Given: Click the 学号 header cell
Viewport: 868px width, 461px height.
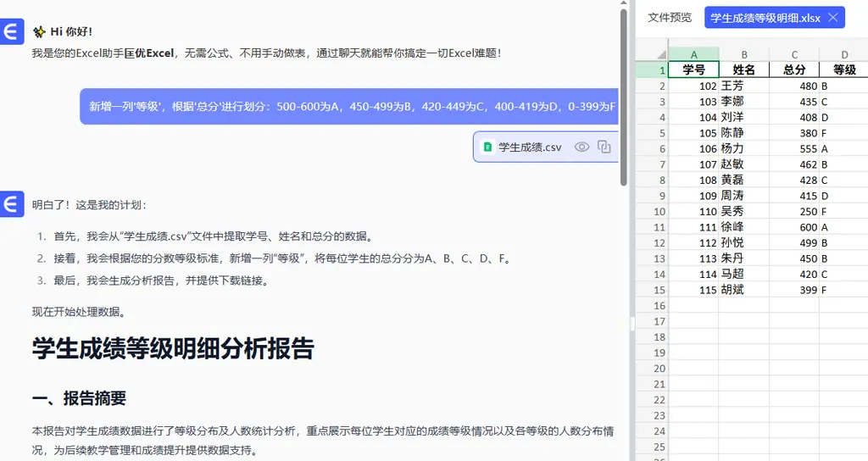Looking at the screenshot, I should [x=693, y=70].
